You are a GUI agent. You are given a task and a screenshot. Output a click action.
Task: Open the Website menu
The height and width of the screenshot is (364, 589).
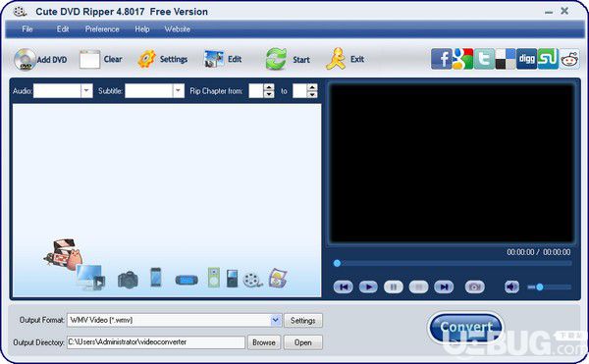point(177,28)
